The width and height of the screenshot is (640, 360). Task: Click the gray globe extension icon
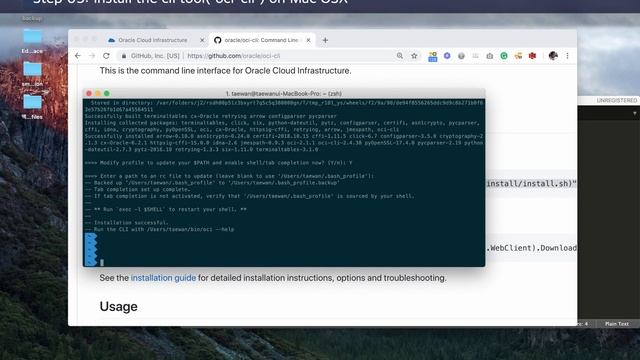[461, 56]
